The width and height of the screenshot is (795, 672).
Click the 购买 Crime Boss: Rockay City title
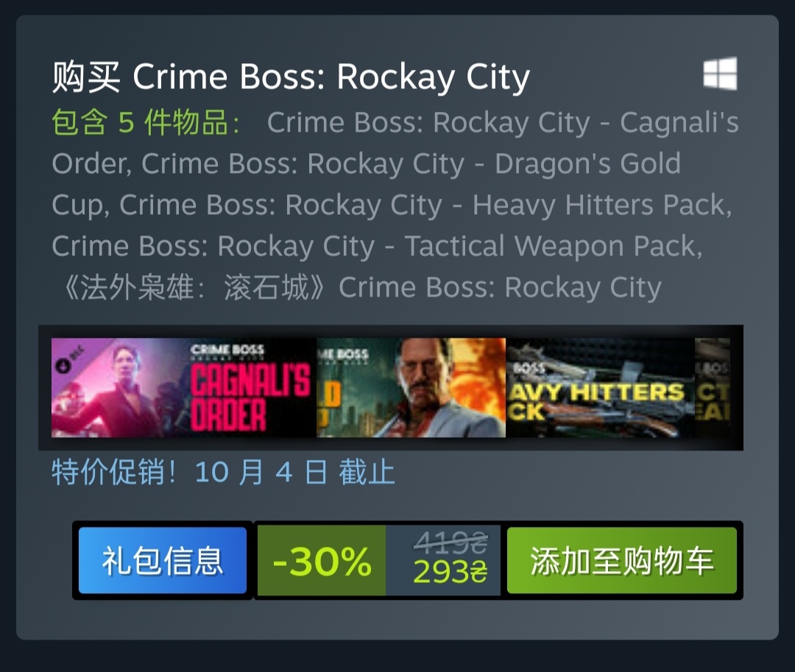[x=291, y=77]
